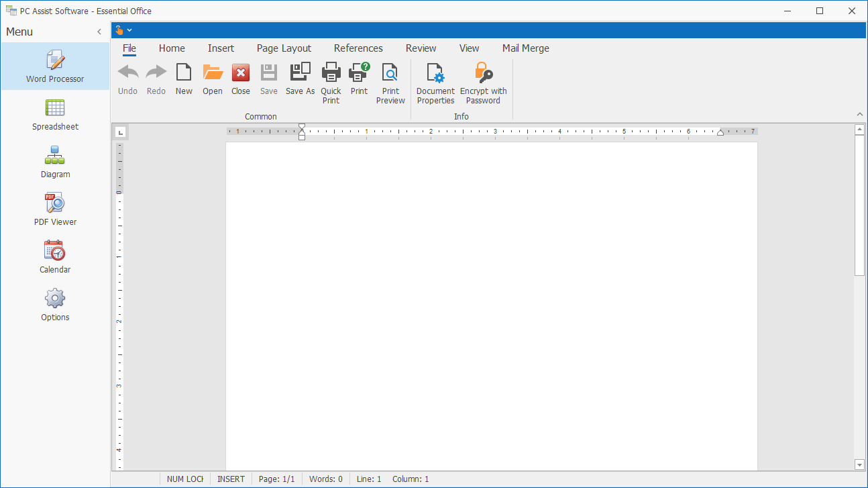
Task: Open the Word Processor module
Action: coord(55,66)
